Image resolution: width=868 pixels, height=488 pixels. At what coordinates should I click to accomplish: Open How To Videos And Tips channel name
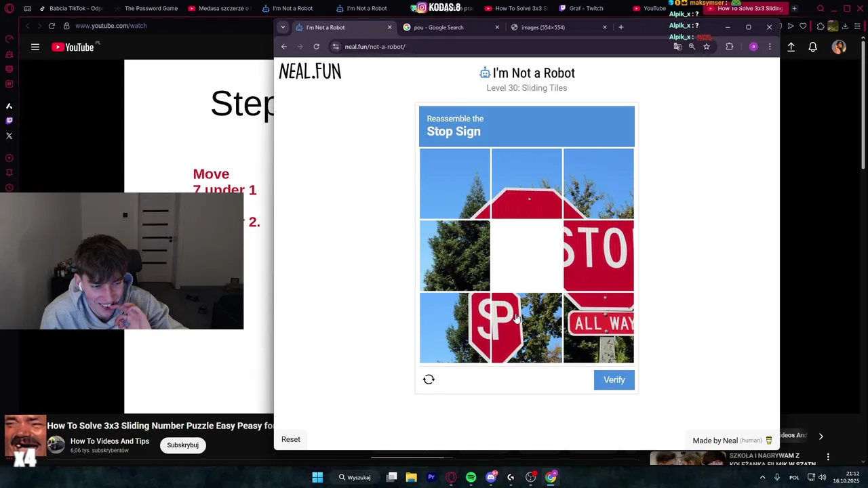(x=110, y=441)
